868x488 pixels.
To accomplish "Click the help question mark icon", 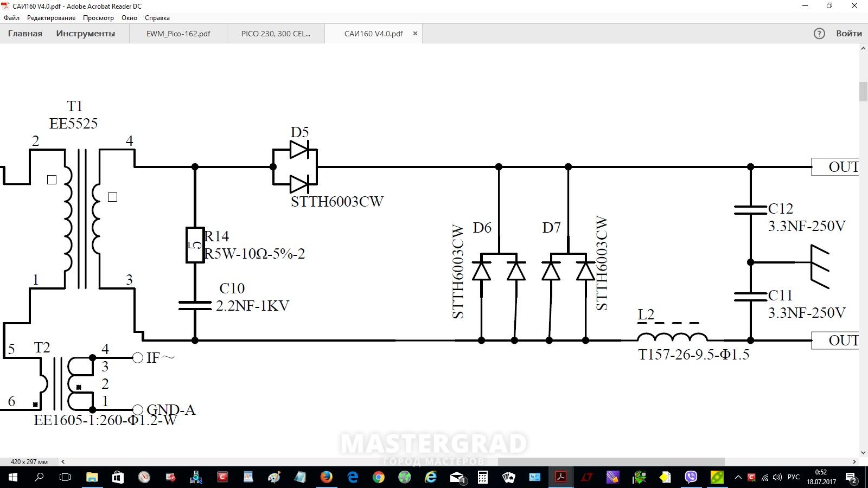I will coord(819,34).
